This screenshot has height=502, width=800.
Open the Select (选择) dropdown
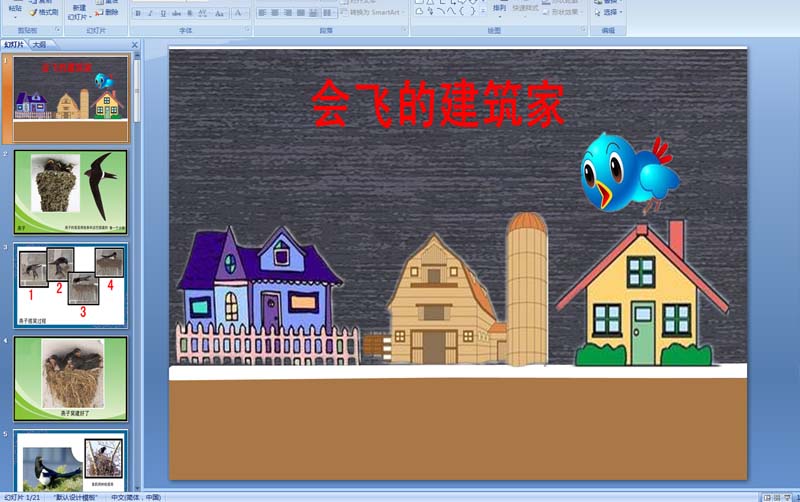click(609, 12)
